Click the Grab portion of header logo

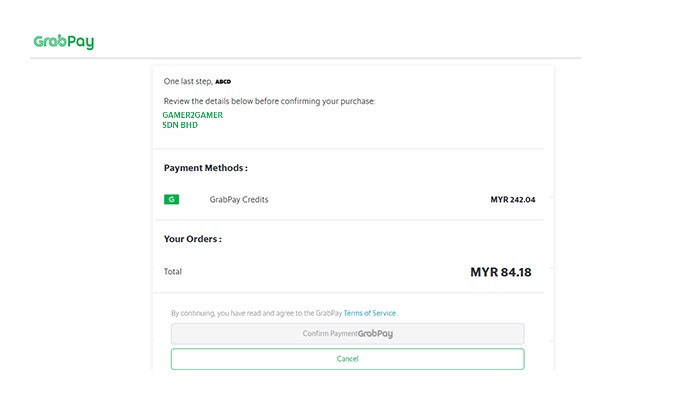(x=50, y=41)
